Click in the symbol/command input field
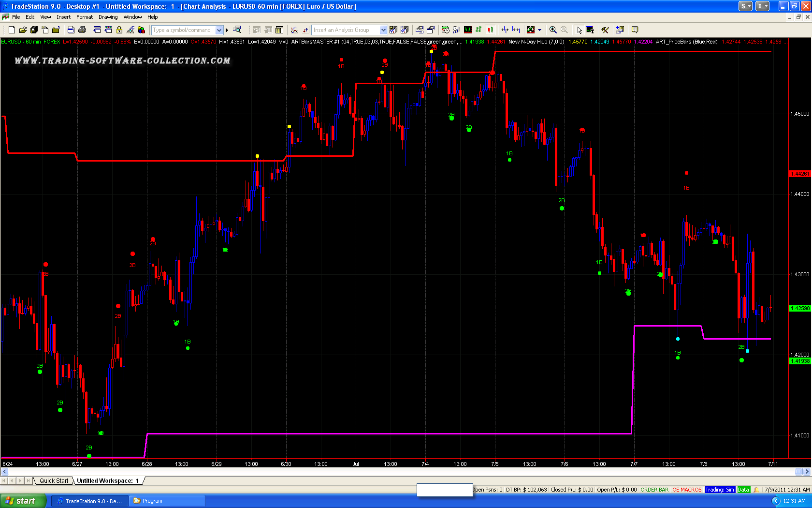 point(184,30)
